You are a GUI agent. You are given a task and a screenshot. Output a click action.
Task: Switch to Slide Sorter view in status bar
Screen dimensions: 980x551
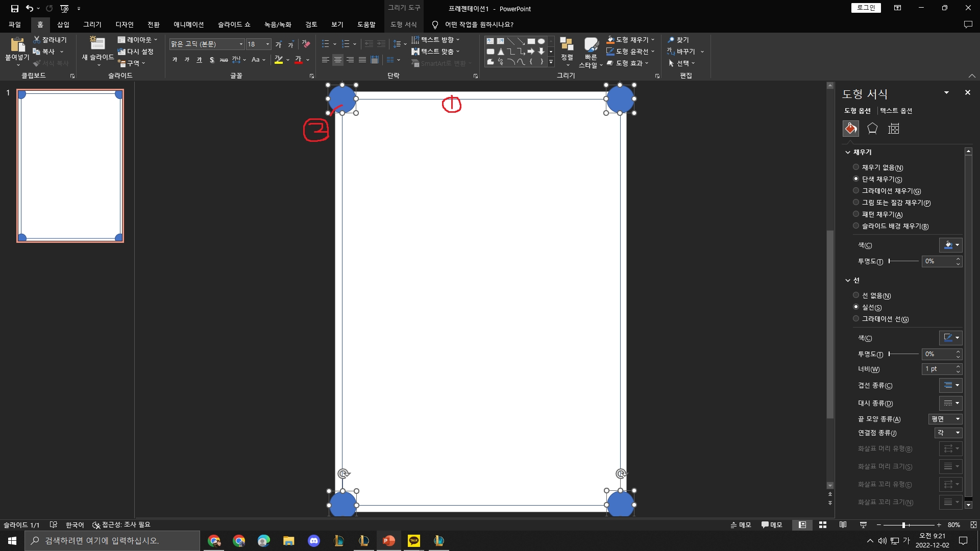pos(823,525)
